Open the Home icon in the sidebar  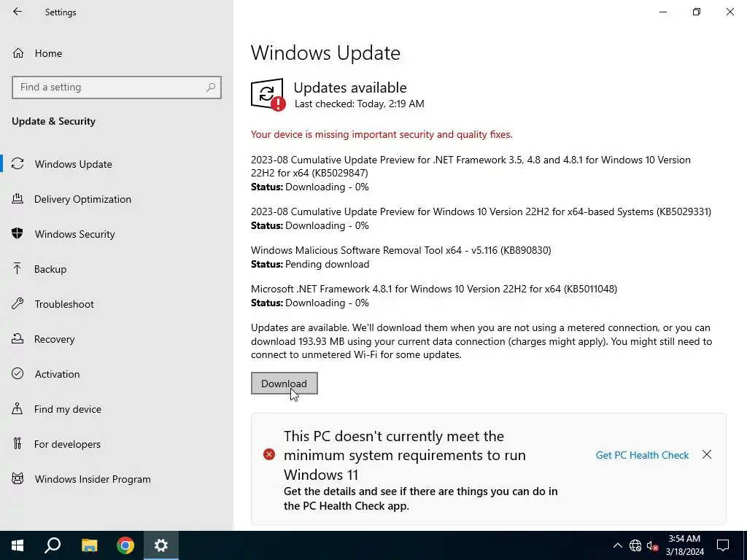[18, 53]
